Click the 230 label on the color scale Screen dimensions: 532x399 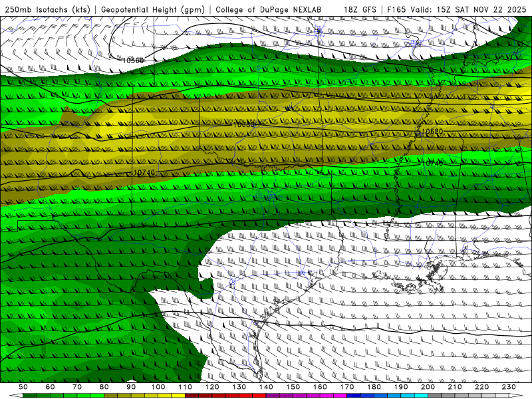coord(509,387)
